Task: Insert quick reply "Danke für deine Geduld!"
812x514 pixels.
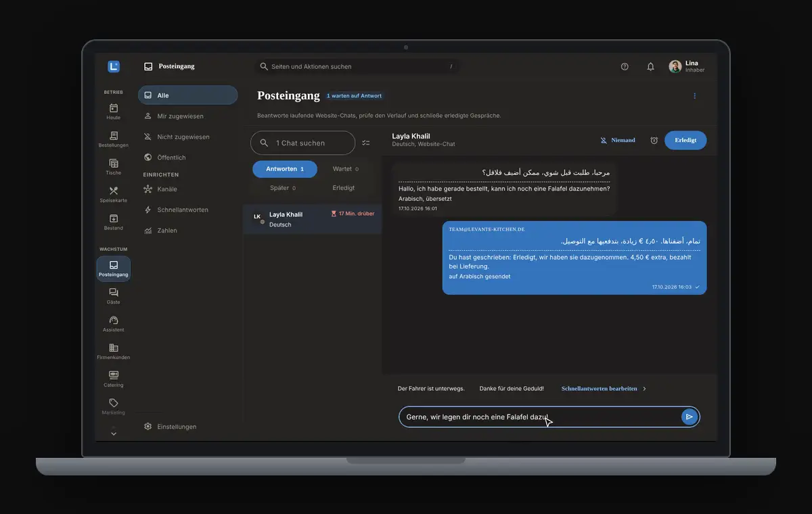Action: (512, 389)
